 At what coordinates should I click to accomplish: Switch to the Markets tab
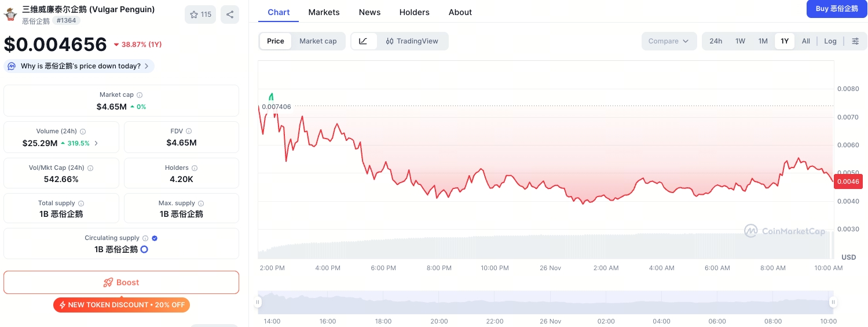(x=324, y=12)
